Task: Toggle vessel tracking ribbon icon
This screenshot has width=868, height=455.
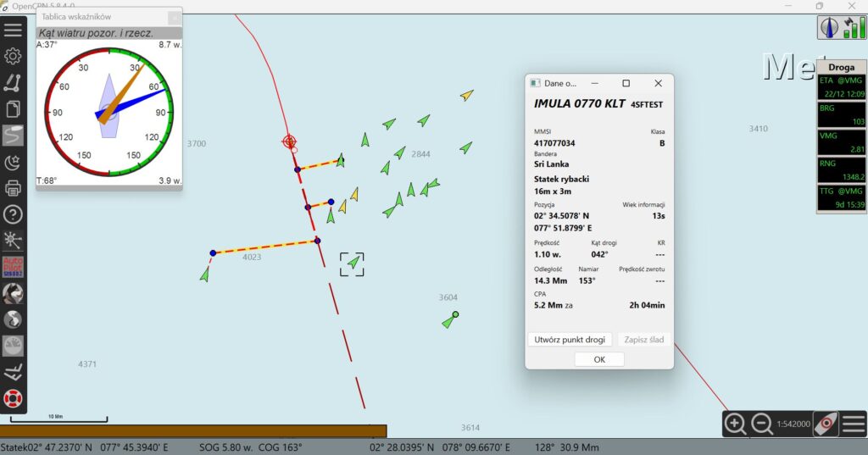Action: [x=13, y=136]
